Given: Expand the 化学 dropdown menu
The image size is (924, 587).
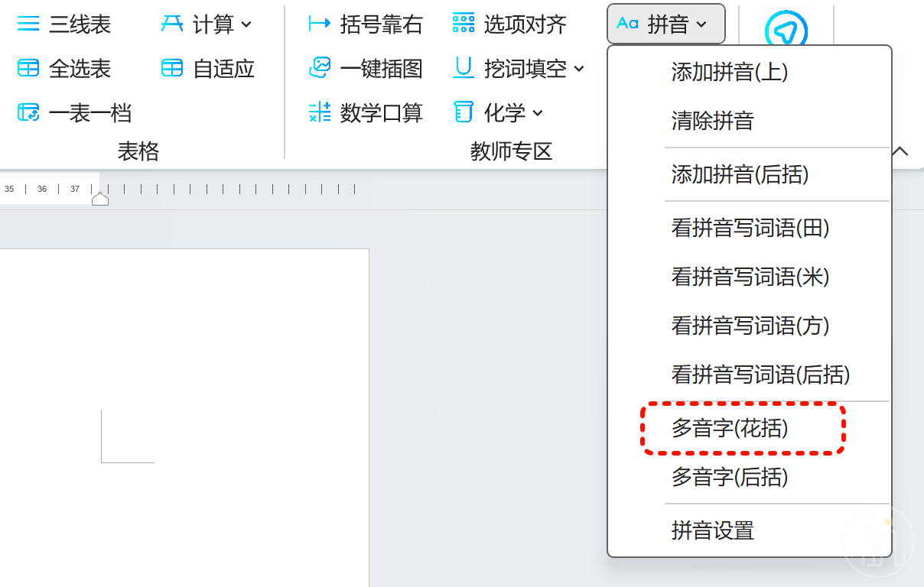Looking at the screenshot, I should point(538,113).
